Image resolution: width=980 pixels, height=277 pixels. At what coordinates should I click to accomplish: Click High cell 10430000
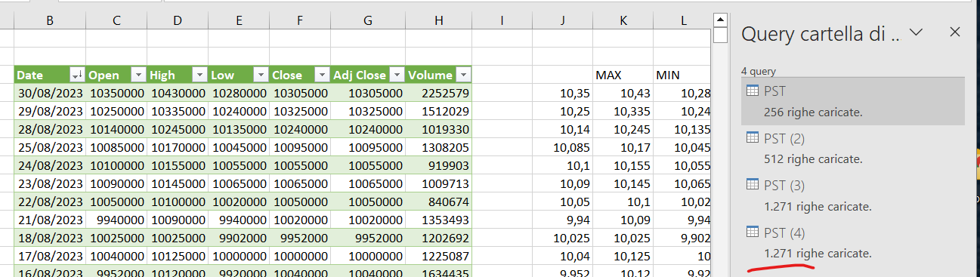click(x=178, y=93)
